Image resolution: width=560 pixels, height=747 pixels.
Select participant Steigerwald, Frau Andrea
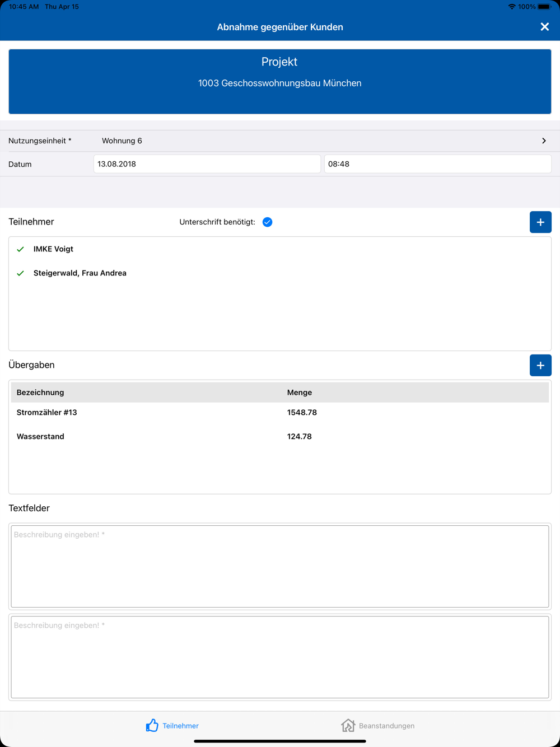[80, 273]
